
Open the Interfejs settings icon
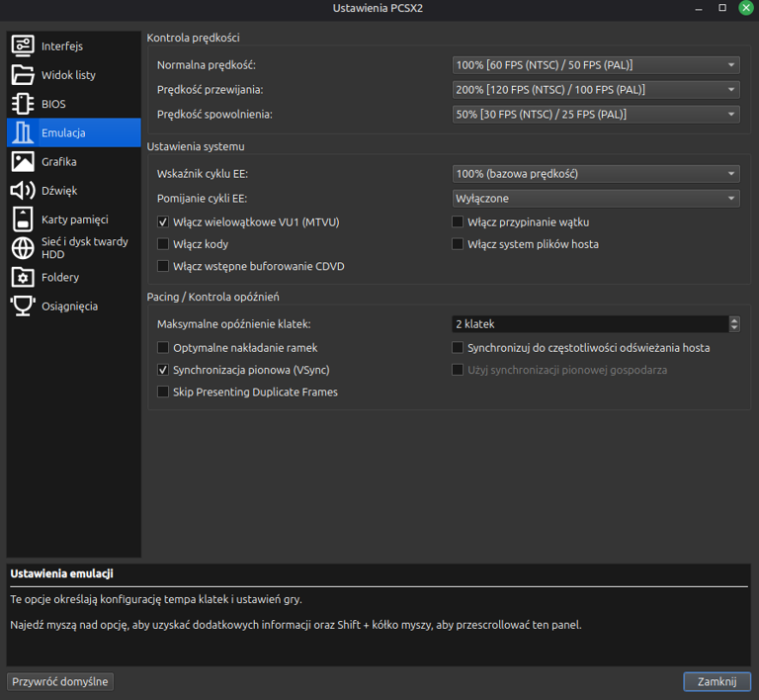click(x=23, y=46)
